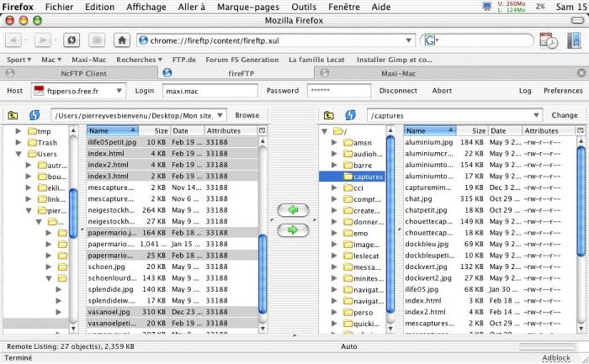Open local file list column picker icon
Screen dimensions: 589x364
(262, 130)
